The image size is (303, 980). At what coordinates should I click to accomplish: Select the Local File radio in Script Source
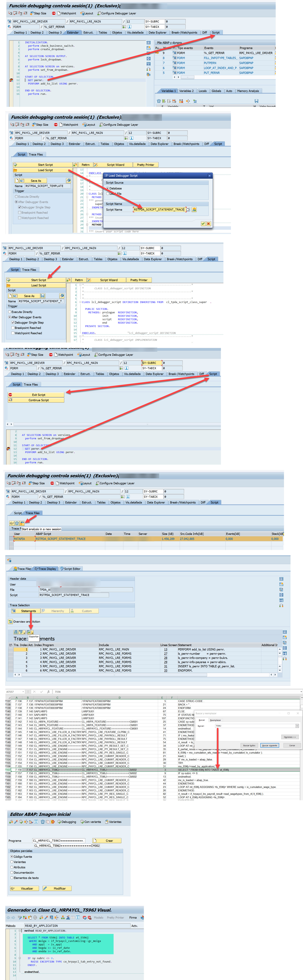pos(108,194)
